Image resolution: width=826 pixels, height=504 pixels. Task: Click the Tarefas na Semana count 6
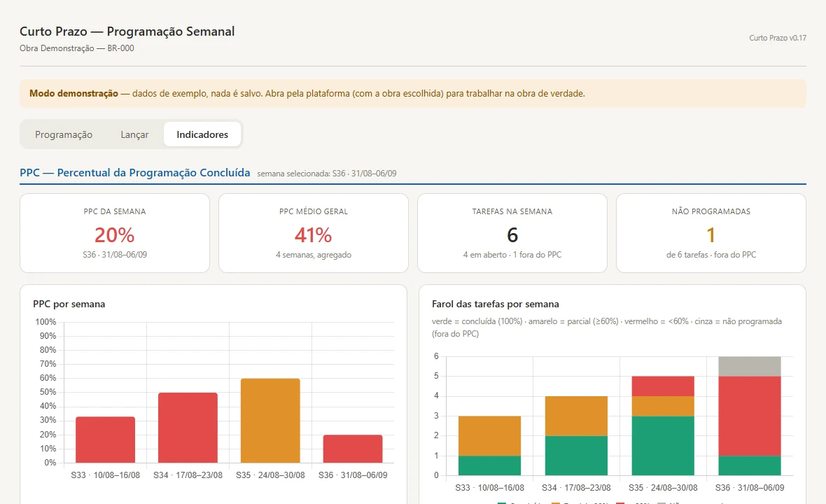pyautogui.click(x=512, y=235)
